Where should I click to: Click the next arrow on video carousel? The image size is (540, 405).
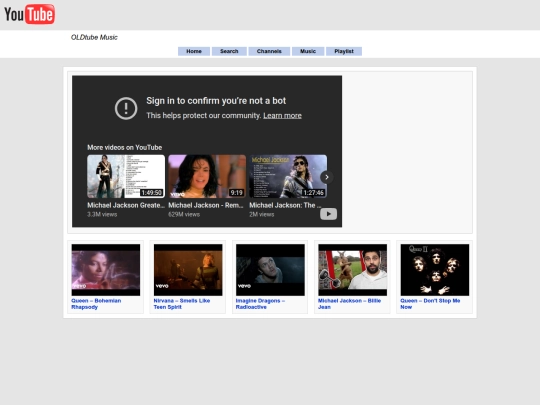coord(326,177)
